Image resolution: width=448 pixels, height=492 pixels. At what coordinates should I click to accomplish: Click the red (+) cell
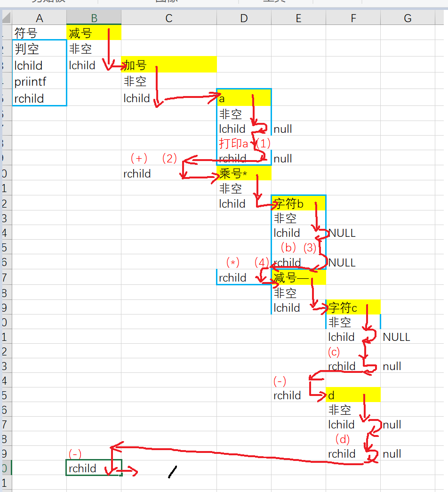point(139,158)
